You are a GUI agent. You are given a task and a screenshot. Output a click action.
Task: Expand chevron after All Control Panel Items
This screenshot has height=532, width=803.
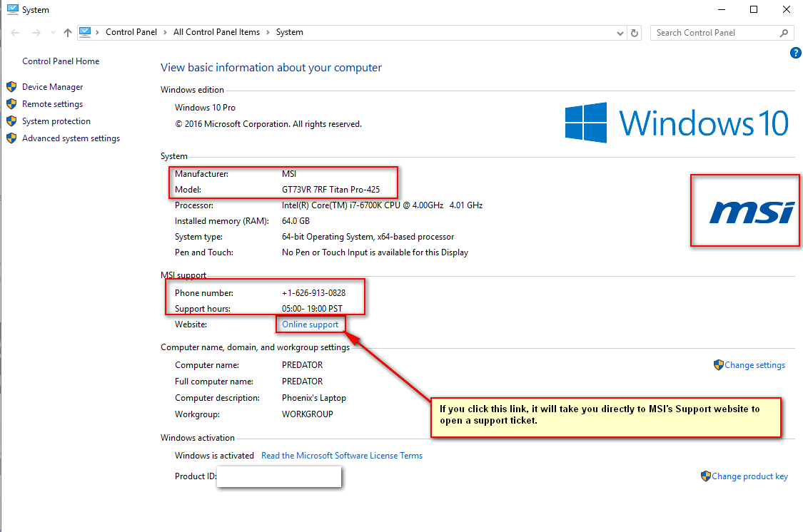pyautogui.click(x=268, y=33)
